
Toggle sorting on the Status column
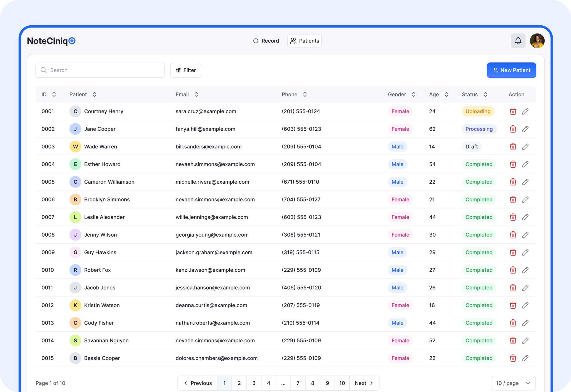point(485,94)
